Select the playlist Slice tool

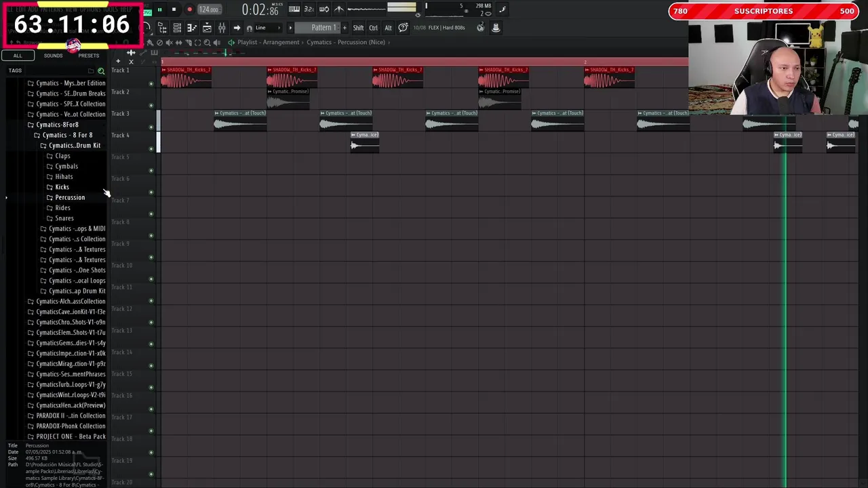tap(188, 42)
